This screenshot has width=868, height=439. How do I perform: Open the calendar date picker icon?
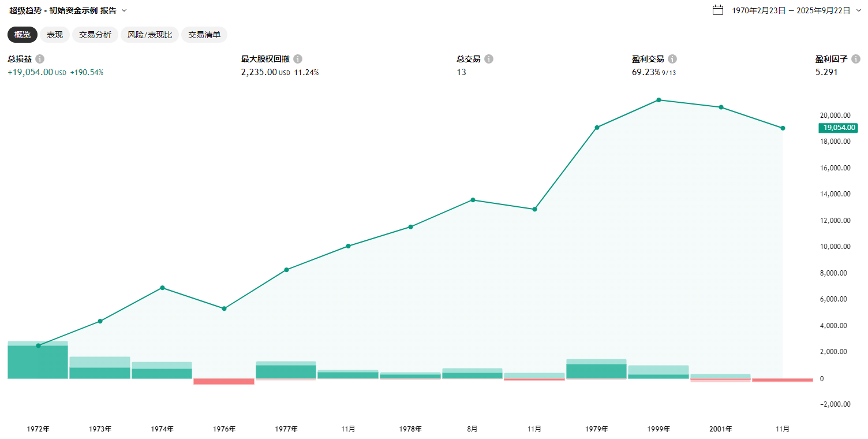[x=718, y=10]
